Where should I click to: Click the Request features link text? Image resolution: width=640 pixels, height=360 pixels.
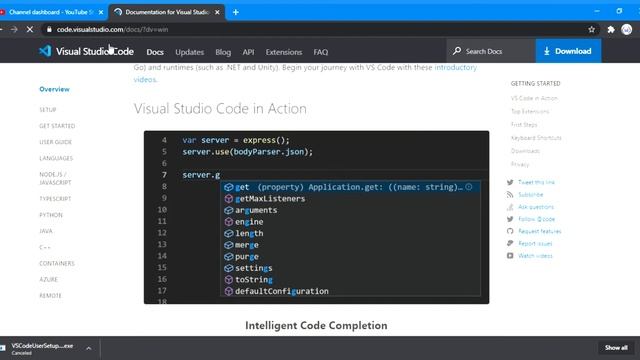(x=540, y=231)
